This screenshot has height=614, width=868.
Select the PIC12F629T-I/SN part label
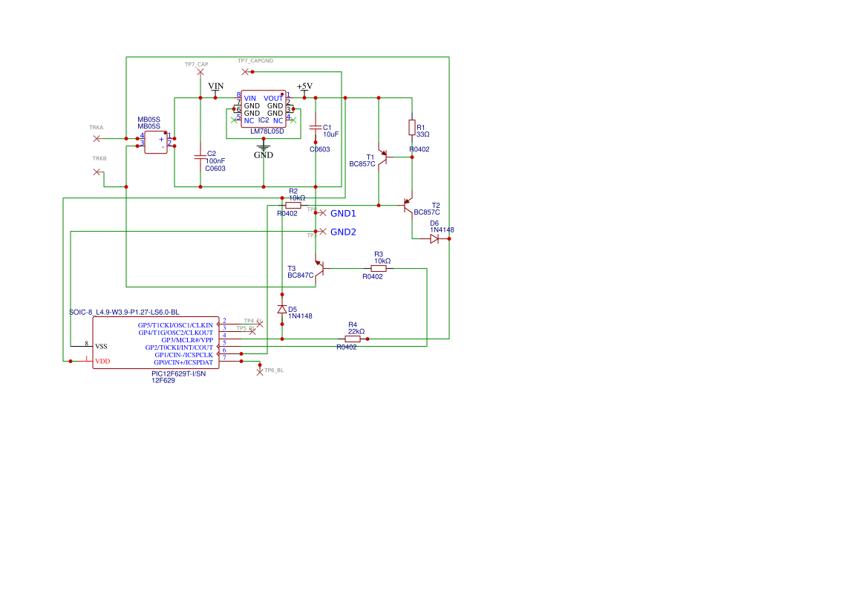178,373
